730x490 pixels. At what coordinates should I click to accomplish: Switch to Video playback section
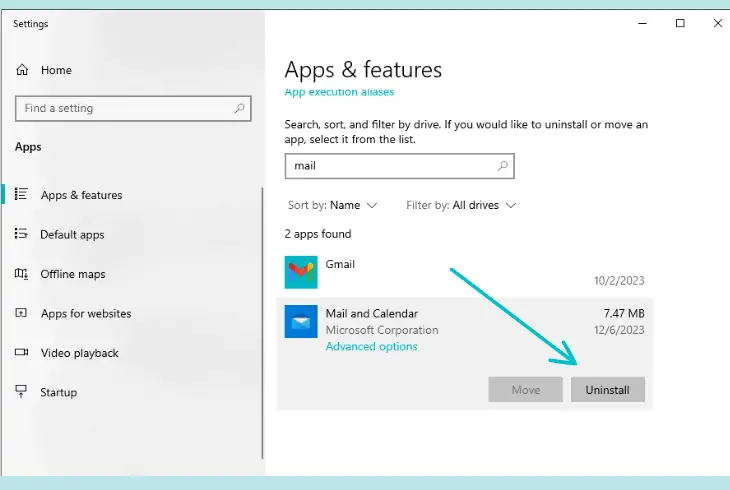[x=80, y=353]
